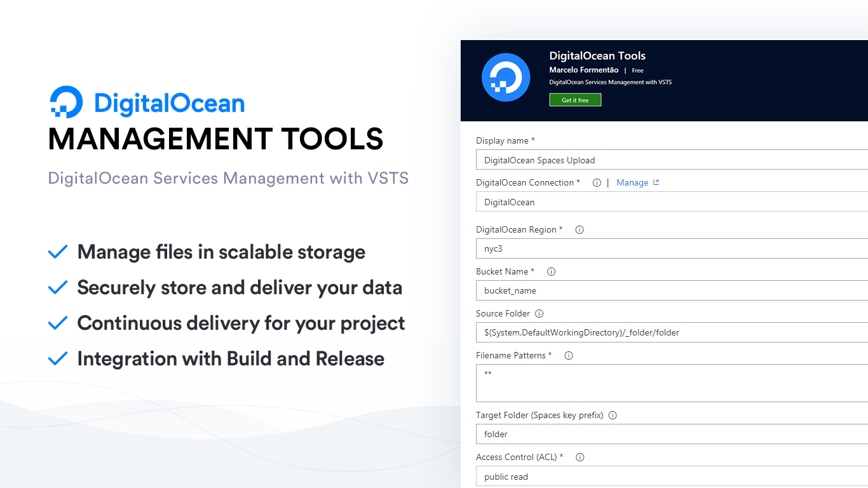The image size is (868, 488).
Task: Open the DigitalOcean Connection dropdown
Action: pos(671,202)
